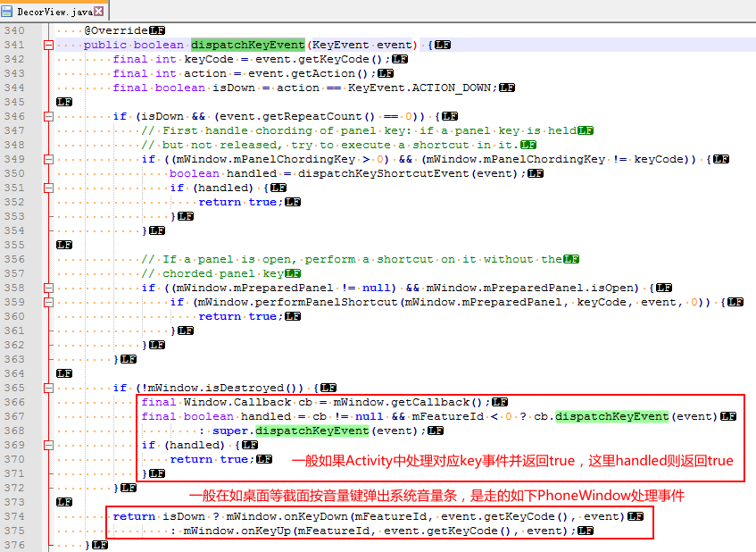Collapse the fold at line 351
This screenshot has height=552, width=756.
click(x=48, y=188)
